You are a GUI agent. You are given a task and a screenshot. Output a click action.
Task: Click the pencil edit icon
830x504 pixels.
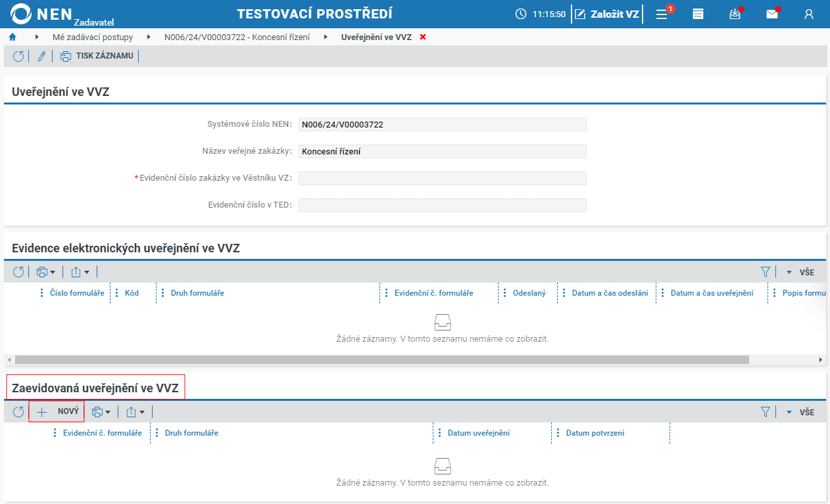click(x=41, y=57)
